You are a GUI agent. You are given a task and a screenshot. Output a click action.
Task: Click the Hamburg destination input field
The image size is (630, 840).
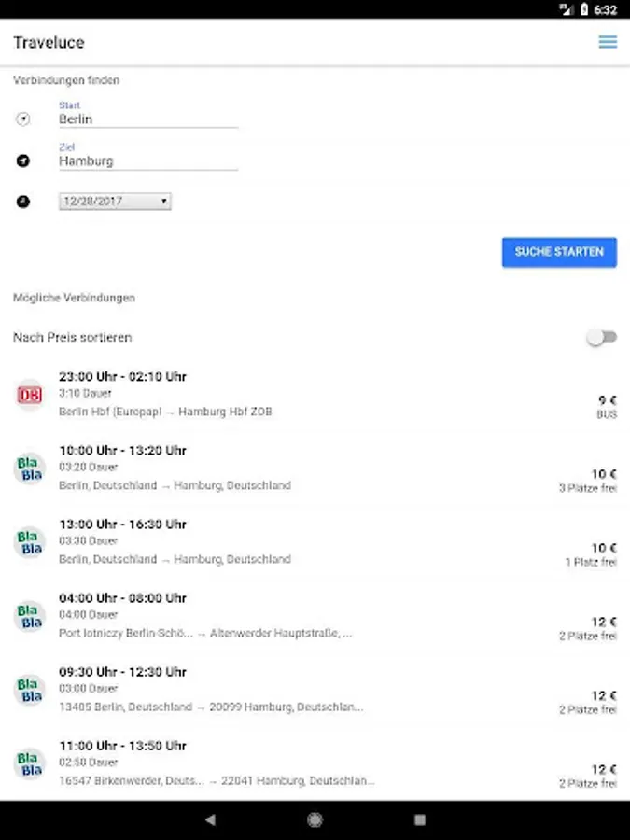click(x=147, y=161)
